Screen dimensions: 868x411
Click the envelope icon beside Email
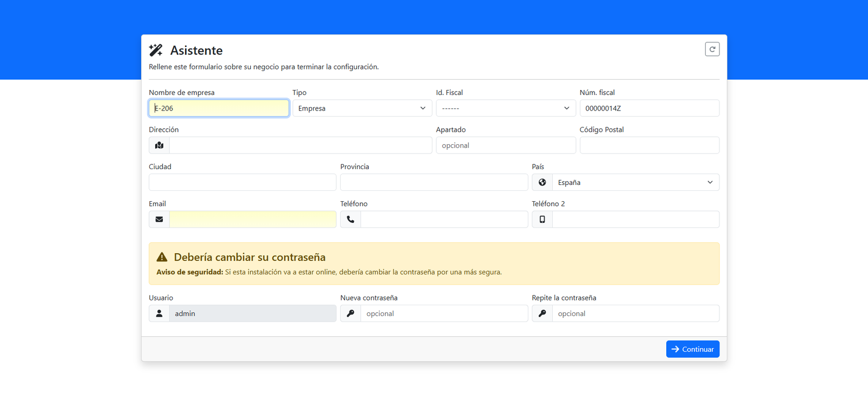159,220
